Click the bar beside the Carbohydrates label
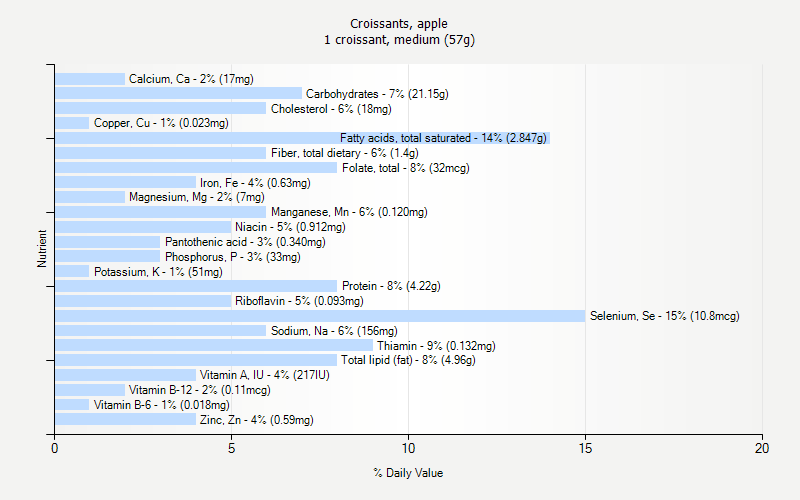The image size is (800, 500). coord(179,93)
